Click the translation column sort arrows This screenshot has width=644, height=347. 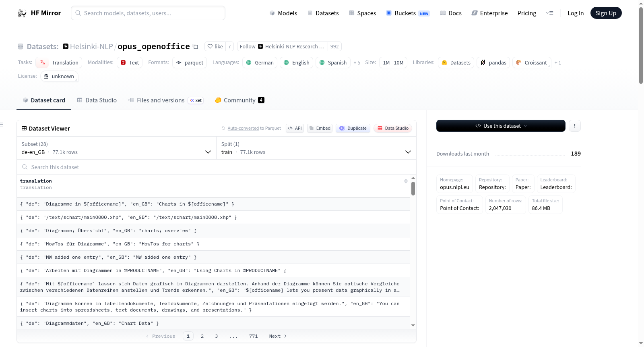(x=406, y=181)
